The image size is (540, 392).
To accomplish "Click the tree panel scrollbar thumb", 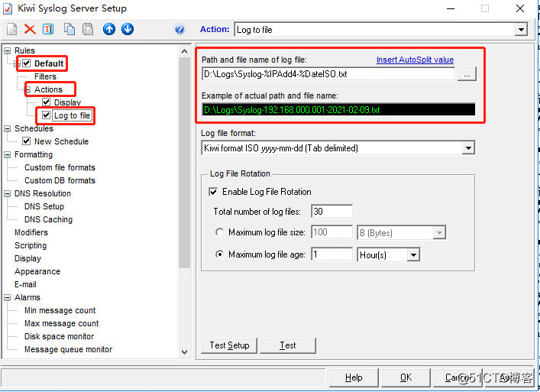I will coord(184,163).
